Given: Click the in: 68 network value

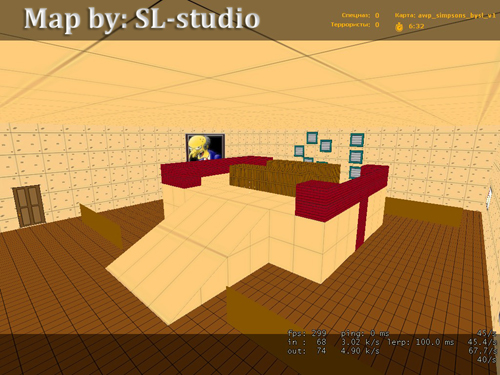Looking at the screenshot, I should 307,342.
